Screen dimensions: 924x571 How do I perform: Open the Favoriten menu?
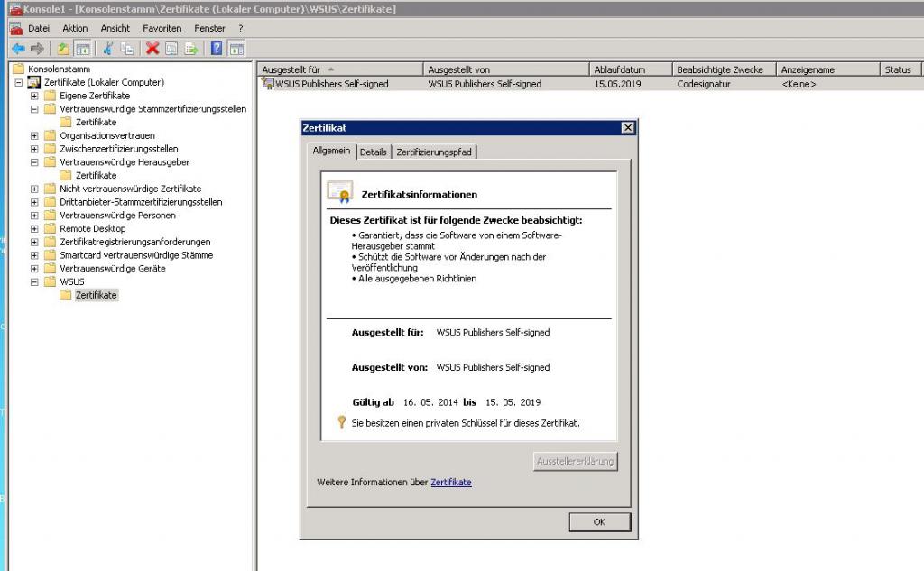[162, 28]
